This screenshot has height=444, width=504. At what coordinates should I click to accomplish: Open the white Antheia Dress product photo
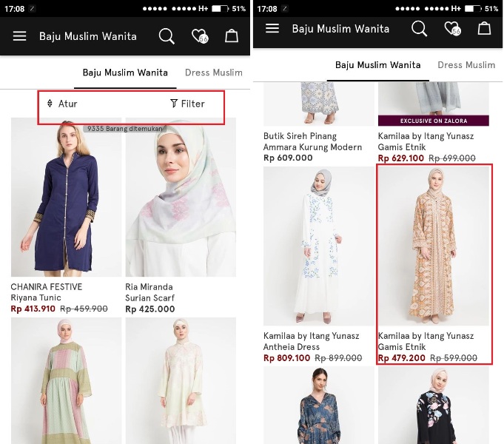pos(319,246)
